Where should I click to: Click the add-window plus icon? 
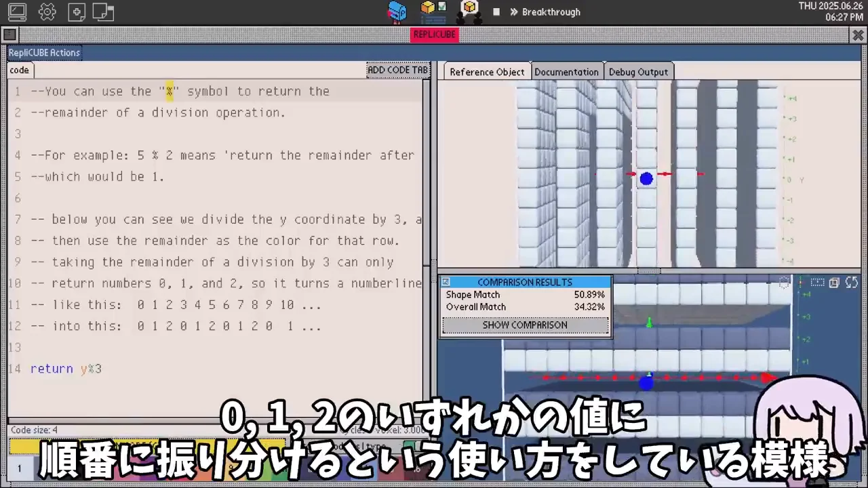pyautogui.click(x=77, y=12)
